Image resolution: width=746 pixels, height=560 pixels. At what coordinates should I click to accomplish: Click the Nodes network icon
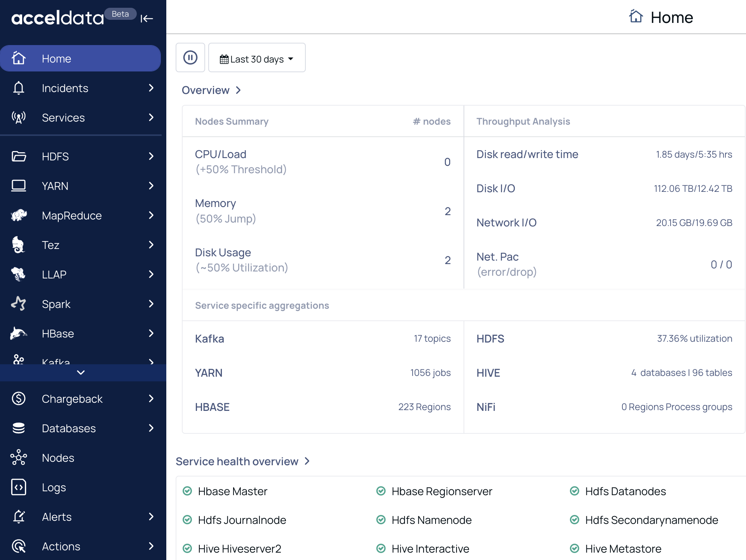tap(19, 457)
